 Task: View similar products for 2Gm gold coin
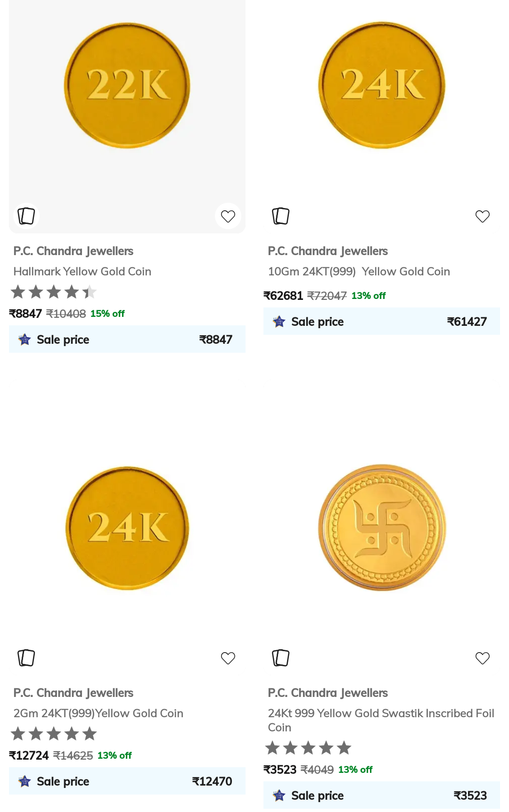26,658
